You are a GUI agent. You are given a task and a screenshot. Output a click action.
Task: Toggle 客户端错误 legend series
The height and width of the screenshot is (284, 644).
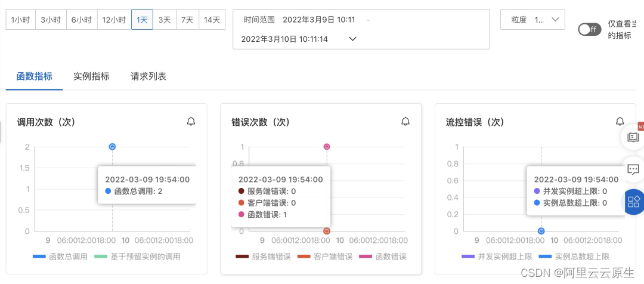coord(324,257)
